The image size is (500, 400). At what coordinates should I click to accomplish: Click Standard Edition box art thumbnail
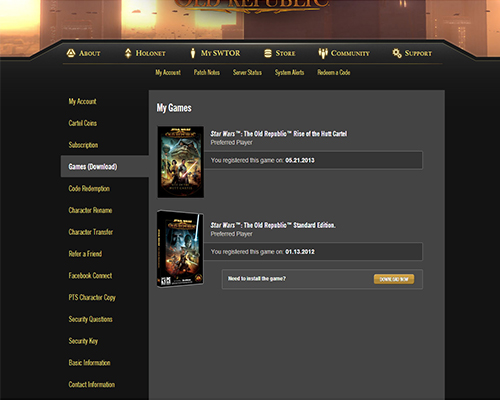180,248
